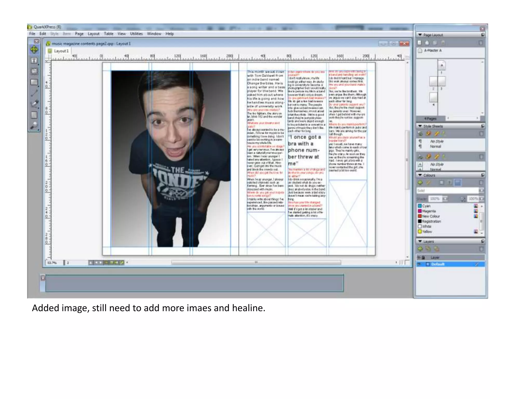Image resolution: width=532 pixels, height=399 pixels.
Task: Select the Magenta colour swatch
Action: click(x=429, y=211)
